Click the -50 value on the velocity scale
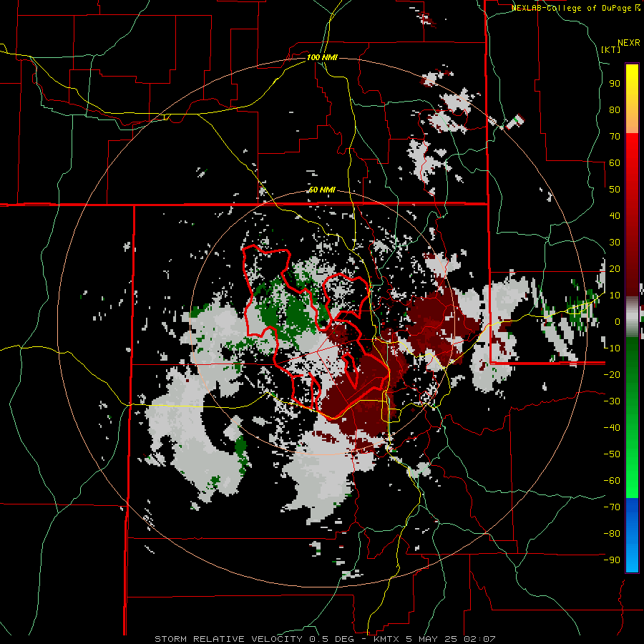 pyautogui.click(x=612, y=454)
